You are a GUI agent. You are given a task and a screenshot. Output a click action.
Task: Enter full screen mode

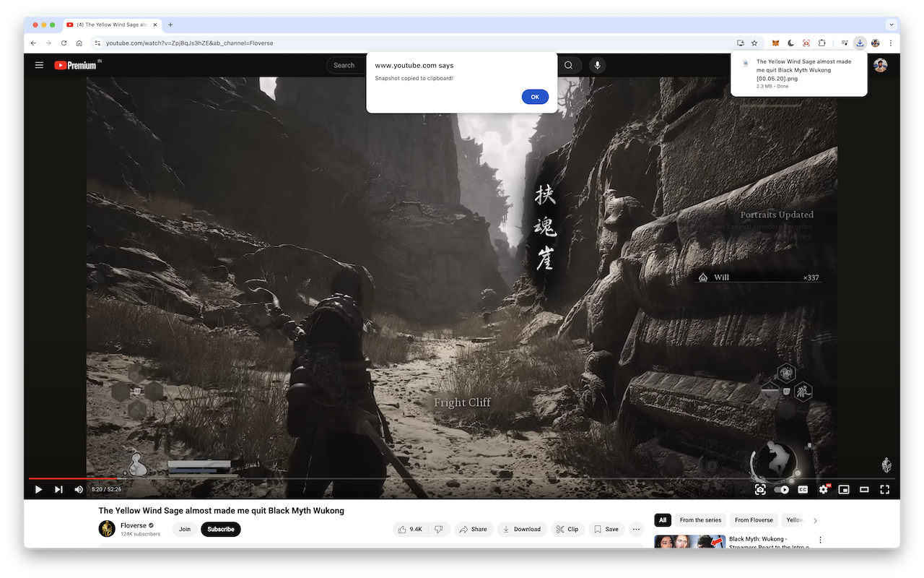[884, 489]
